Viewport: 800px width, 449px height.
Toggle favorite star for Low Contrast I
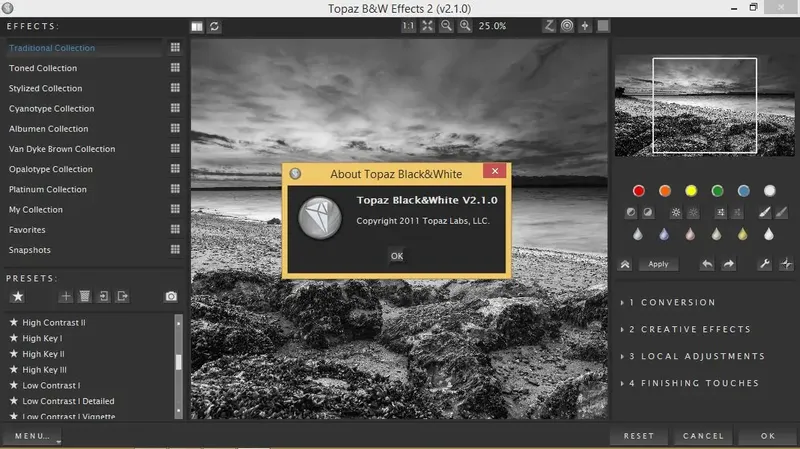click(14, 385)
